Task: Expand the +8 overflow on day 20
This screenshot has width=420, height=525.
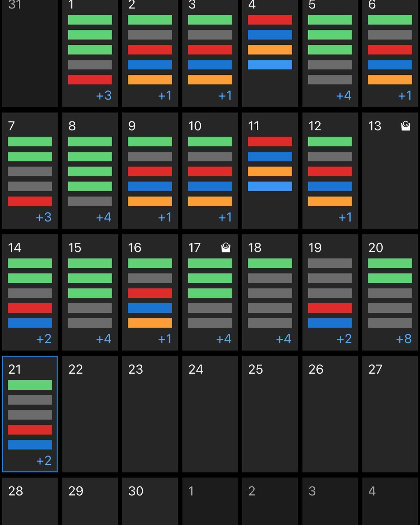Action: [404, 339]
